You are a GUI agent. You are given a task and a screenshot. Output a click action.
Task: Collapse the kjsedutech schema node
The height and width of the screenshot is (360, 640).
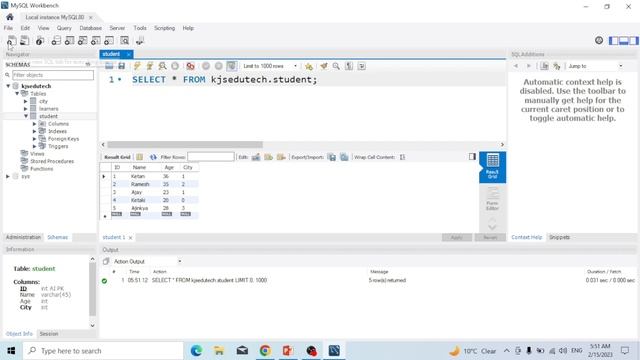[x=8, y=86]
